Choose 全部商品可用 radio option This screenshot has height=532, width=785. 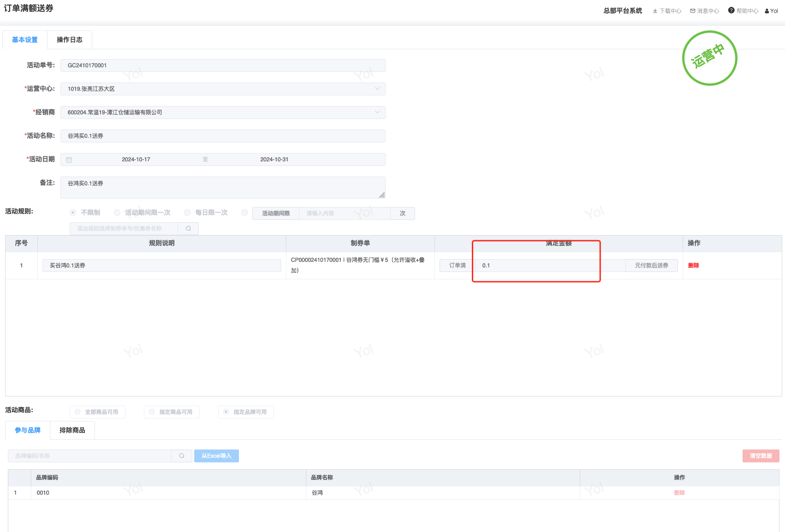coord(77,412)
